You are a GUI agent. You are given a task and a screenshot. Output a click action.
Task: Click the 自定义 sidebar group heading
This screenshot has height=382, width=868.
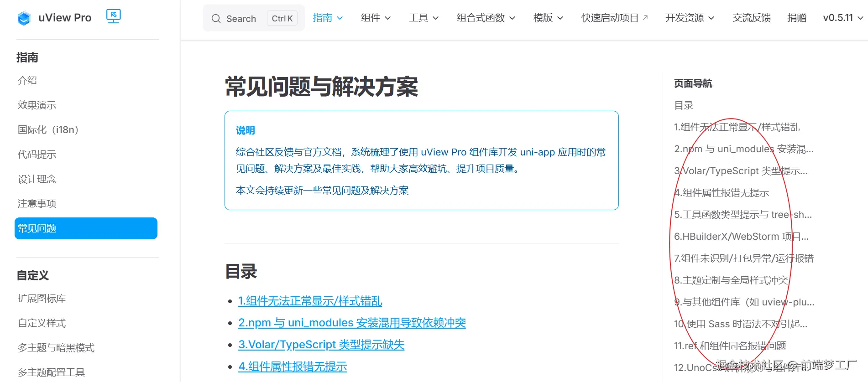tap(32, 275)
